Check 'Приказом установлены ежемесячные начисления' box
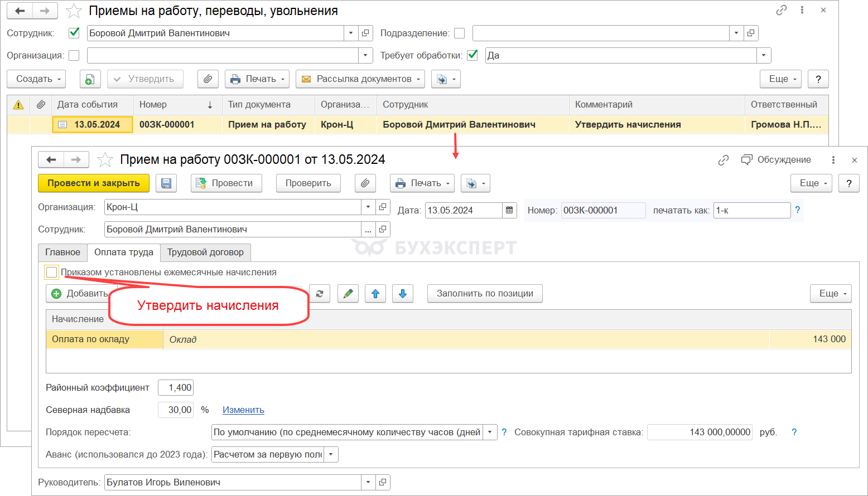Screen dimensions: 868x496 pyautogui.click(x=52, y=272)
